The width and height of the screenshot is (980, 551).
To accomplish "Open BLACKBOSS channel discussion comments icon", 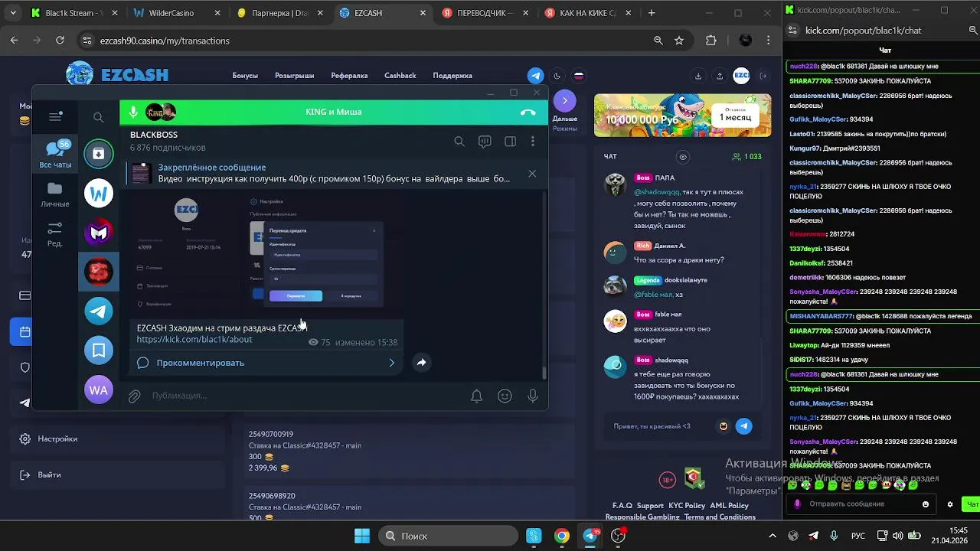I will 485,142.
